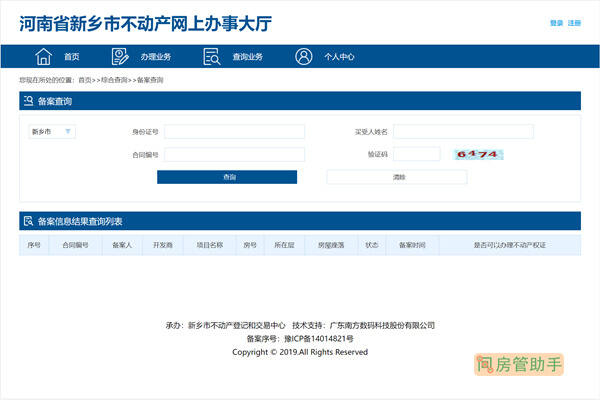Open the 办理业务 menu item
The width and height of the screenshot is (600, 400).
click(x=156, y=57)
